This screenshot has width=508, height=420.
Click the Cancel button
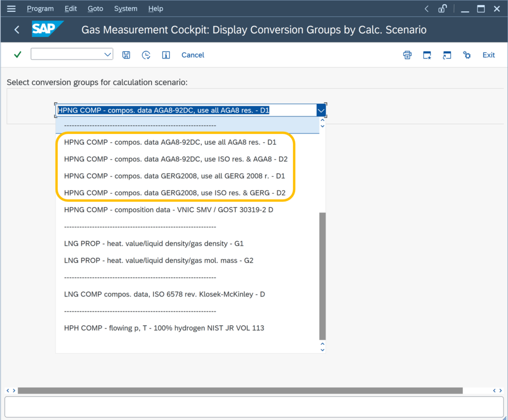(x=193, y=55)
